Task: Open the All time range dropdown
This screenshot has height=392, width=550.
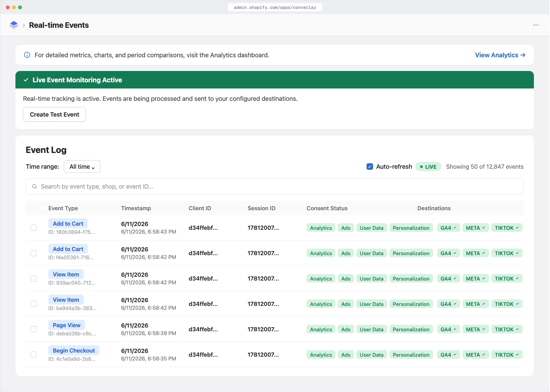Action: tap(82, 167)
